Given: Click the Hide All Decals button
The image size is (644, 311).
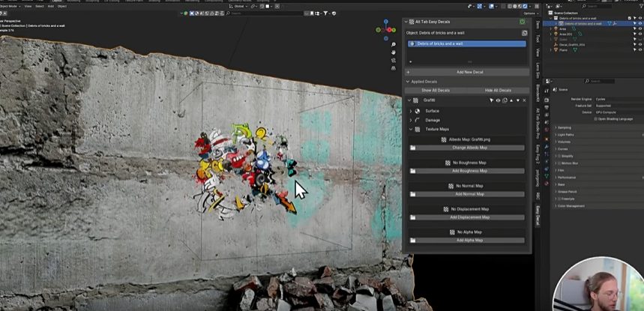Looking at the screenshot, I should point(498,90).
